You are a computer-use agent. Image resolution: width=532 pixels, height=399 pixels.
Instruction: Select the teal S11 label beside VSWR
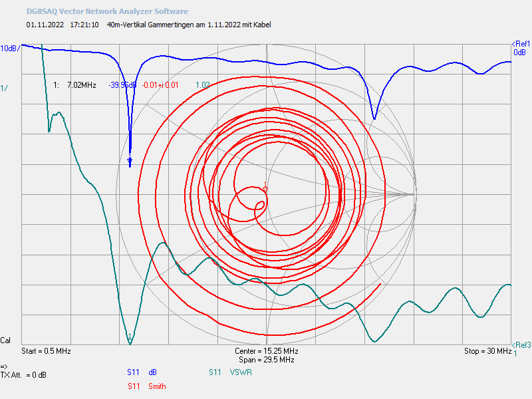215,372
